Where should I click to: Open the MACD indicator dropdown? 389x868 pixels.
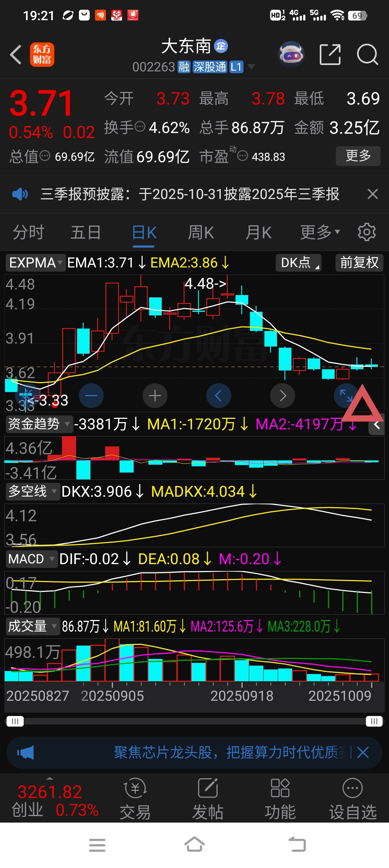click(x=32, y=559)
